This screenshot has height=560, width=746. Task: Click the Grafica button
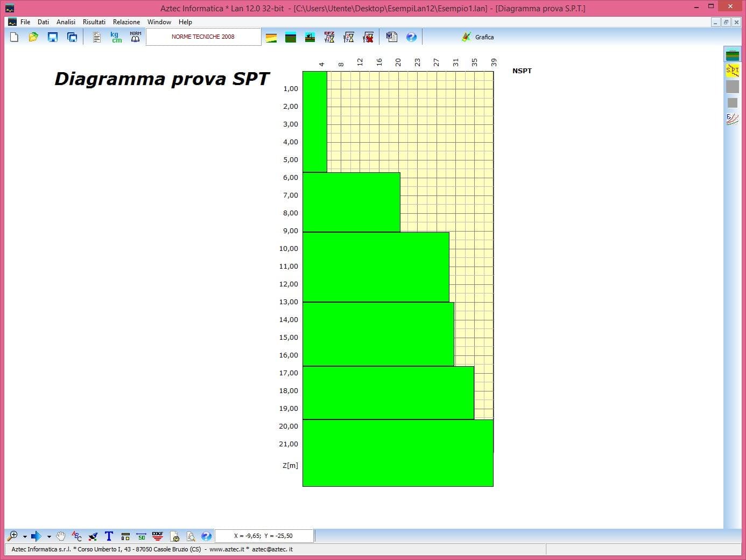pos(477,37)
